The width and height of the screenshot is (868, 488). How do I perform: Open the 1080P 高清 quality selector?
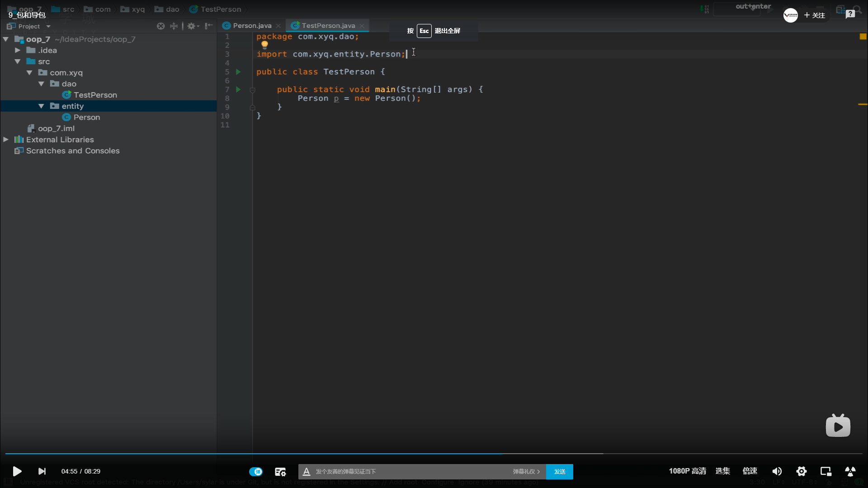click(x=687, y=471)
